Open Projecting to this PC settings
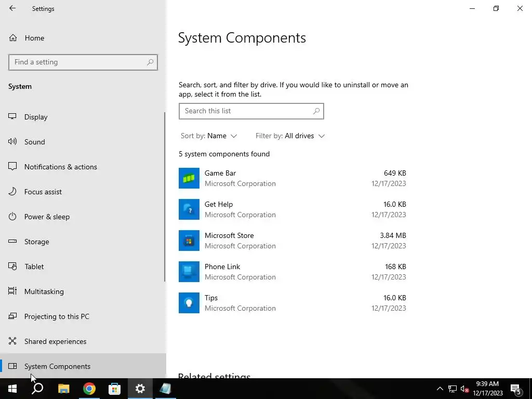Image resolution: width=532 pixels, height=399 pixels. point(83,316)
